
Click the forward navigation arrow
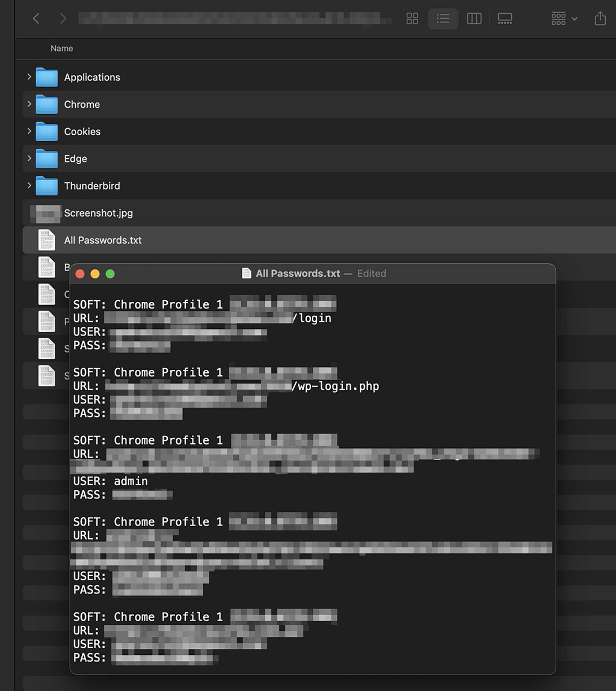63,19
